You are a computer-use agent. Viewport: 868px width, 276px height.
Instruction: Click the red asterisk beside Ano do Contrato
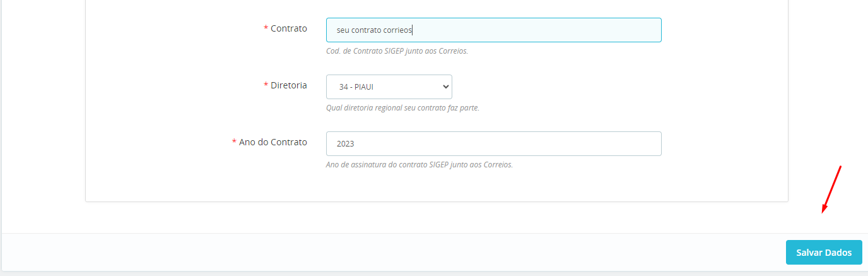(234, 142)
